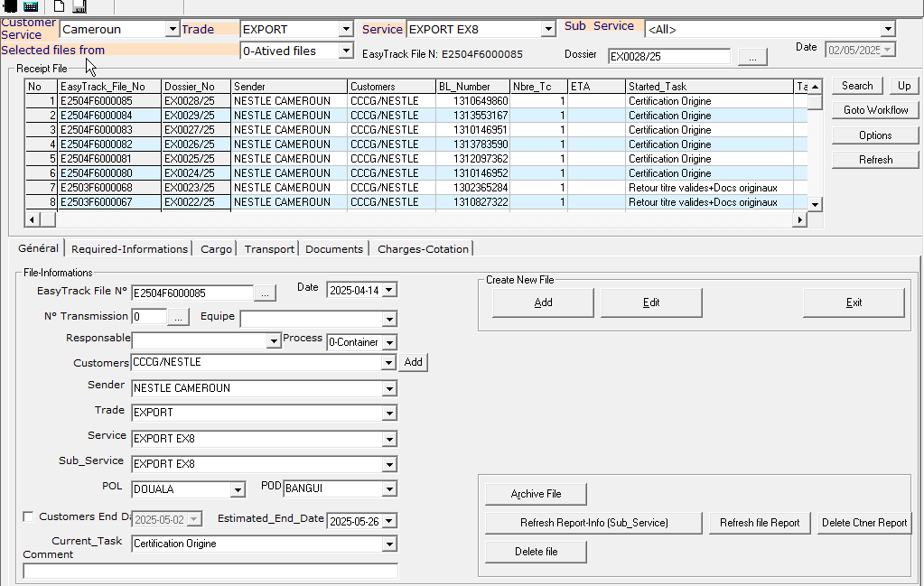Click ellipsis button beside N° Transmission
This screenshot has height=586, width=924.
tap(178, 317)
